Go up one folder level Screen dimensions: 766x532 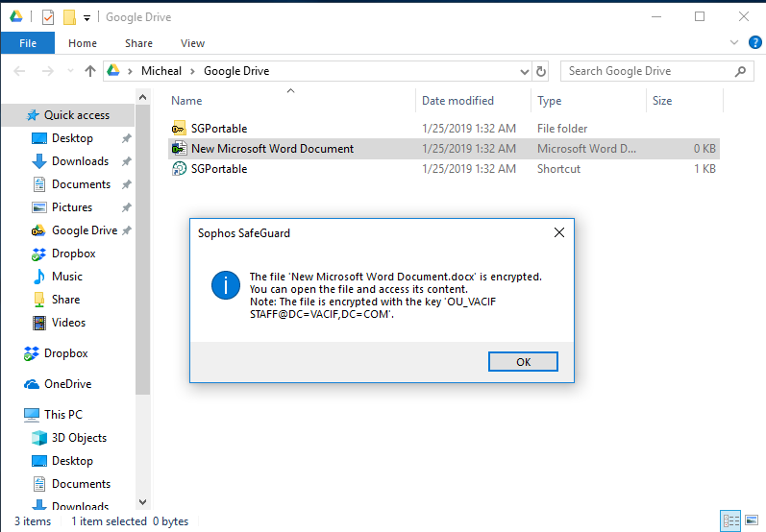click(90, 71)
